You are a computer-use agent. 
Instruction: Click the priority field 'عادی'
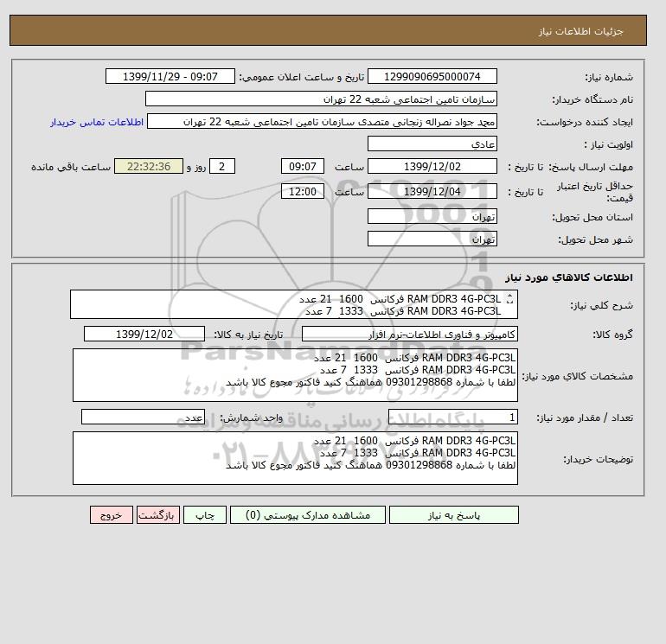point(432,143)
